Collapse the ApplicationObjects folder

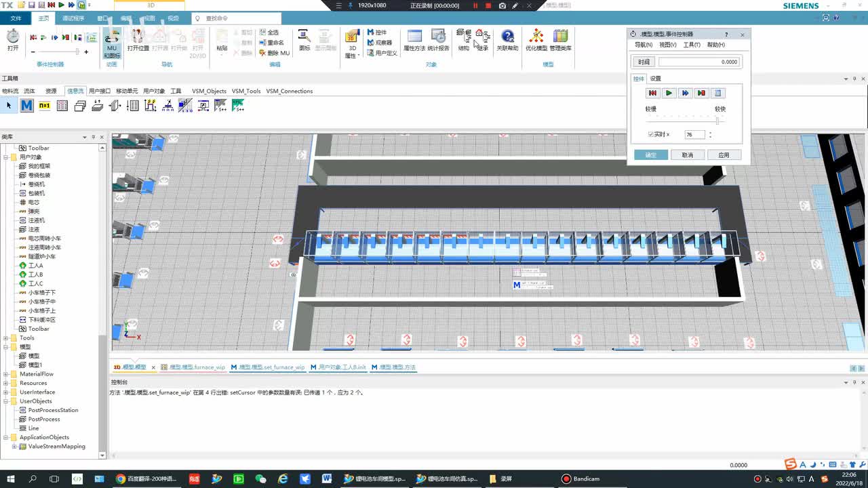[x=6, y=437]
